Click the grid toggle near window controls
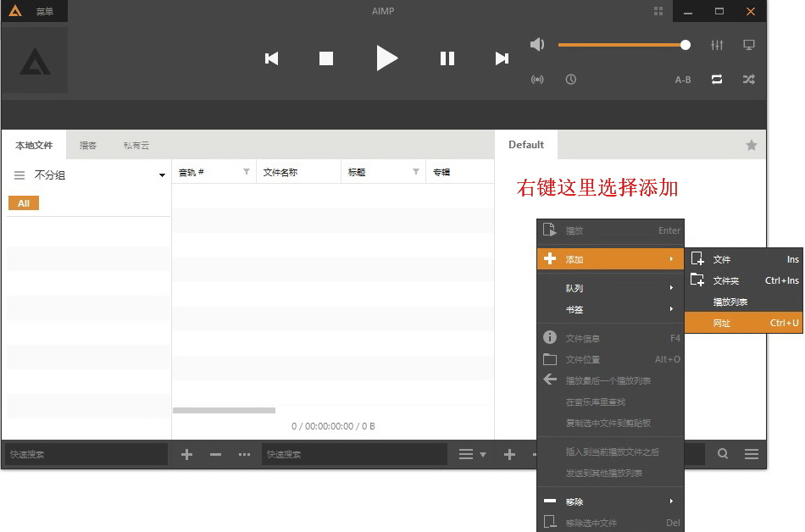This screenshot has height=532, width=805. point(658,11)
